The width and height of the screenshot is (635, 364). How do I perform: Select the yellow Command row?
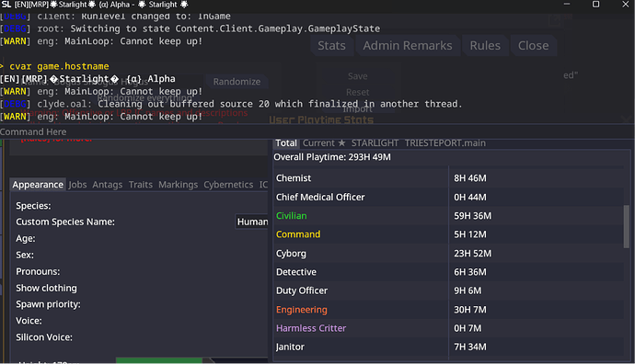pos(449,234)
